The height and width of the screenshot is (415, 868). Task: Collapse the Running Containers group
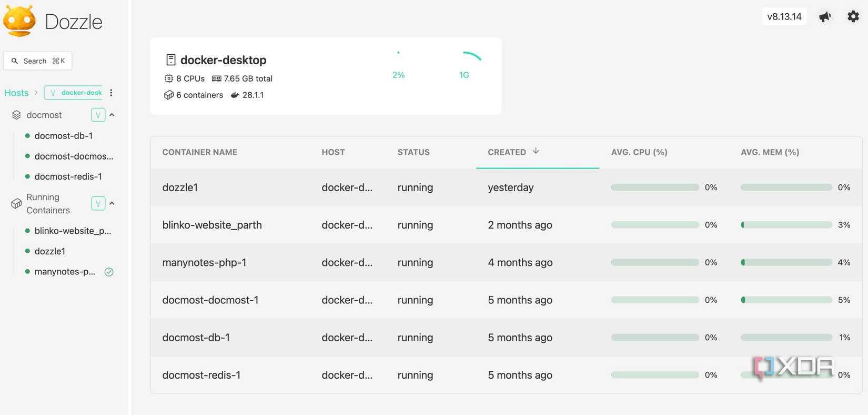point(112,203)
